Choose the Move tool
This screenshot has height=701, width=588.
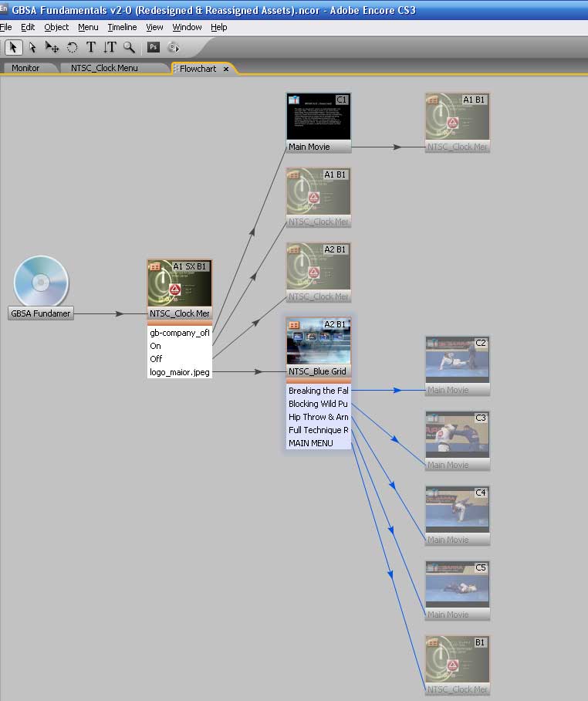tap(52, 47)
